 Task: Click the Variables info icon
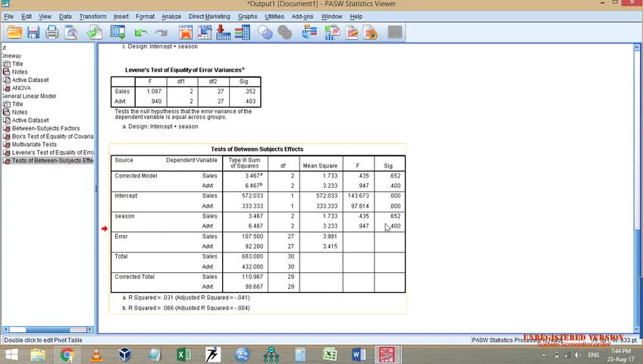tap(243, 32)
